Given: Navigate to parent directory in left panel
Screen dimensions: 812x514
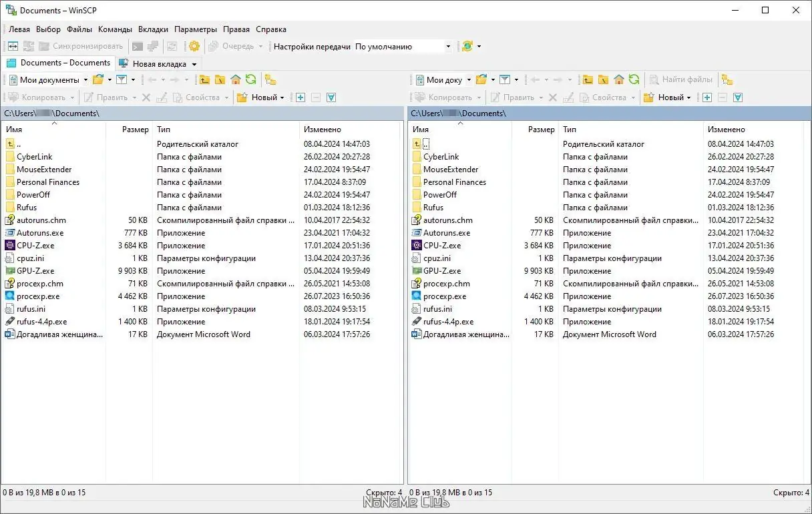Looking at the screenshot, I should [204, 79].
